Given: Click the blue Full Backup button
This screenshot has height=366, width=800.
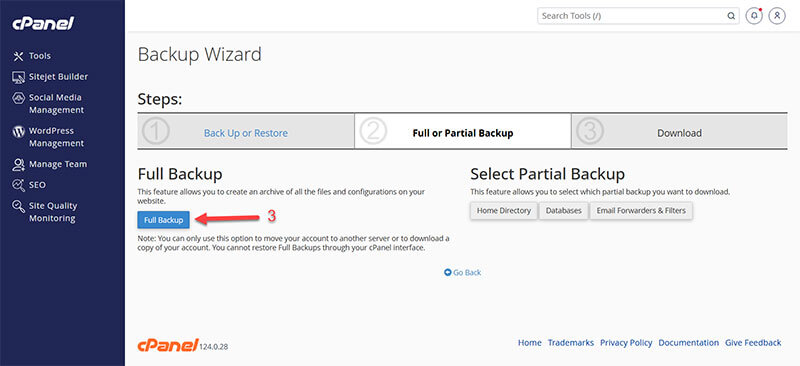Looking at the screenshot, I should click(x=163, y=220).
